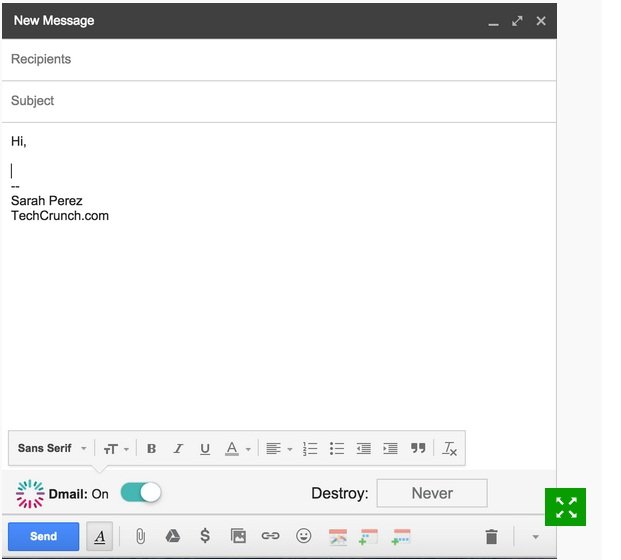The image size is (621, 560).
Task: Toggle bold formatting
Action: (x=151, y=449)
